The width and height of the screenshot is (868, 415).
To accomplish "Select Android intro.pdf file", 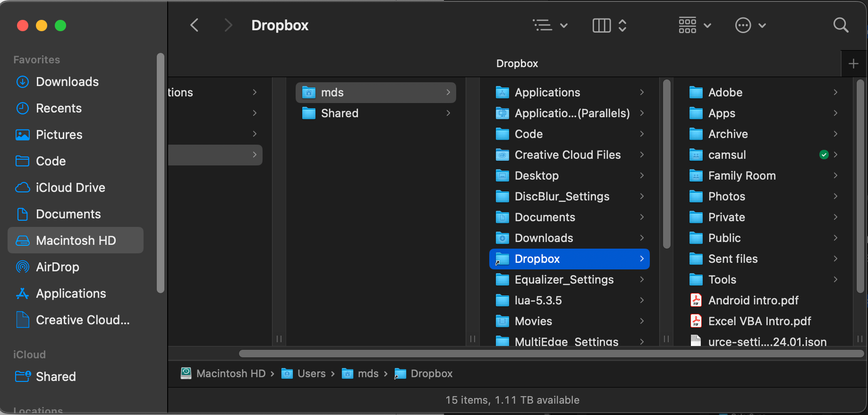I will tap(763, 301).
